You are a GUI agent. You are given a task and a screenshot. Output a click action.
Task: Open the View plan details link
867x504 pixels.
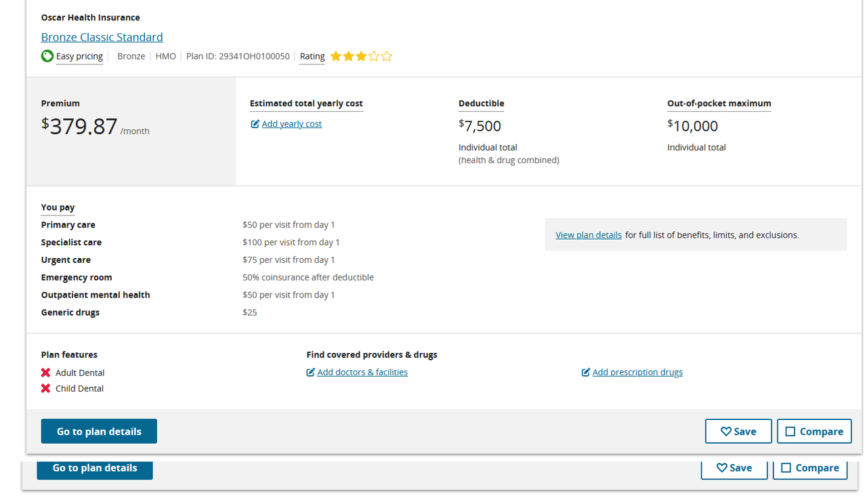pos(589,235)
